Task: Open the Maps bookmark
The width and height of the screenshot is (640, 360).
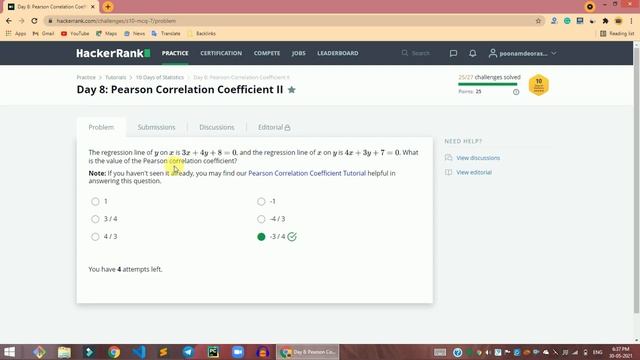Action: [107, 33]
